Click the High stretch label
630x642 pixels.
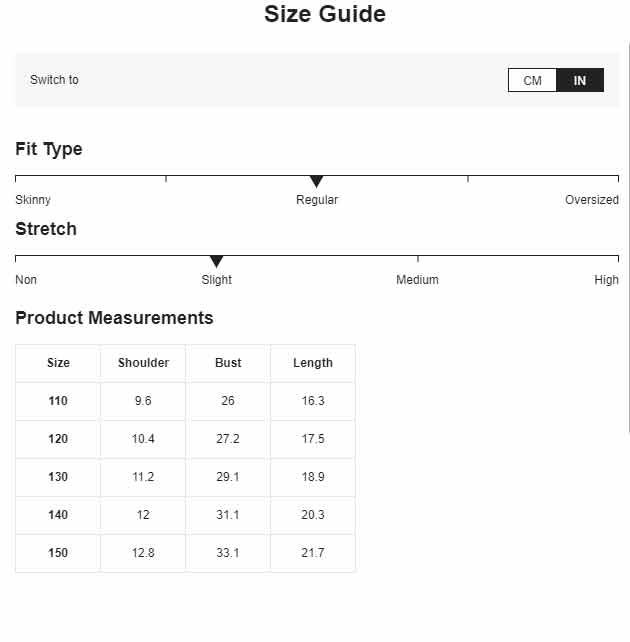coord(606,280)
